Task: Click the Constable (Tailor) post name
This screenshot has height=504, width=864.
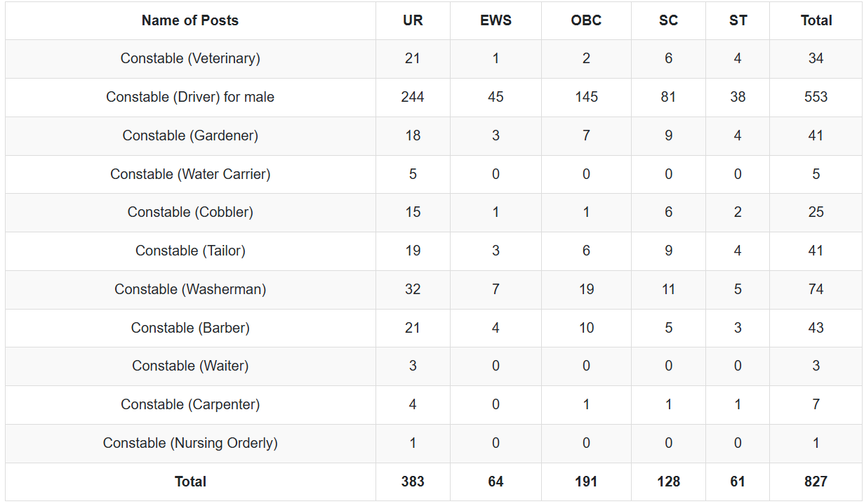Action: [190, 251]
